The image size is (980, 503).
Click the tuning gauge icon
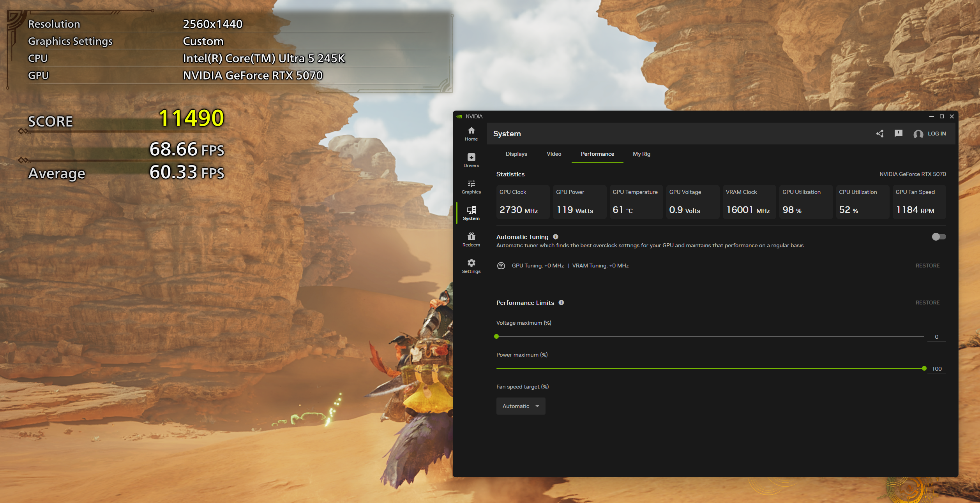coord(501,266)
